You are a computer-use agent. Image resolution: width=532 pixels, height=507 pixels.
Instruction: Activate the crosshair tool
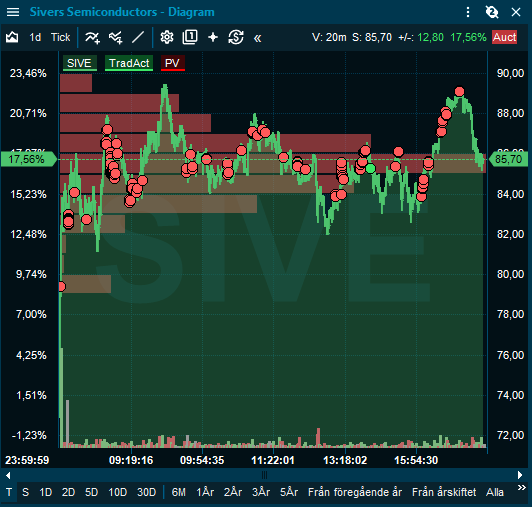(x=213, y=37)
